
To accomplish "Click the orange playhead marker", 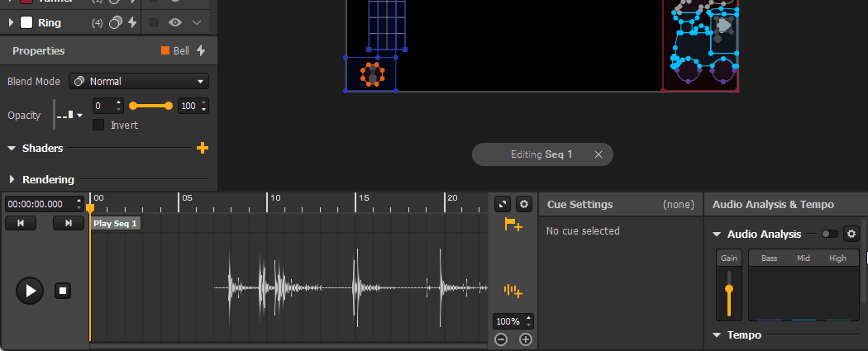I will coord(89,208).
